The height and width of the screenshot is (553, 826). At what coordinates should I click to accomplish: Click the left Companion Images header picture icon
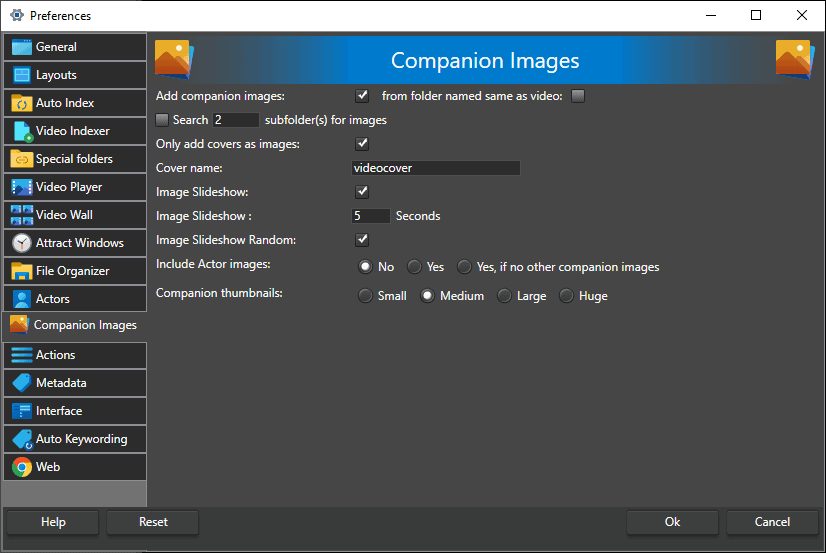(174, 60)
